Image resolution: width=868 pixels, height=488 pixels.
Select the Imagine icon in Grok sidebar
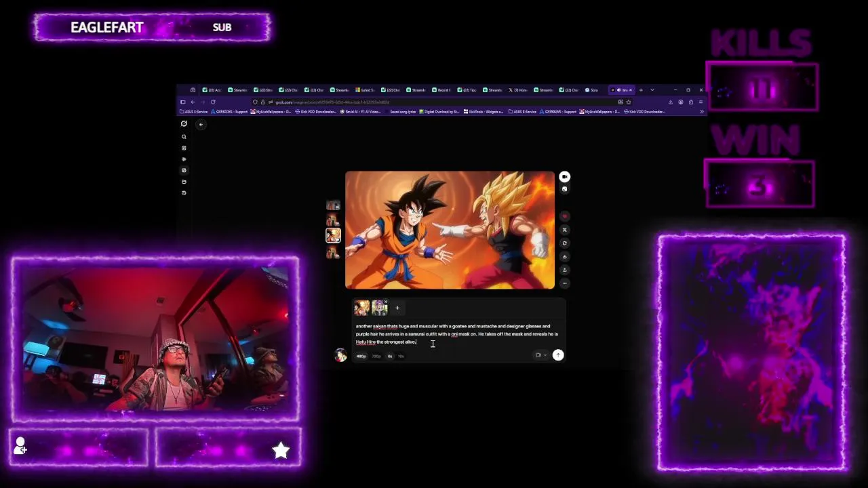(x=184, y=170)
